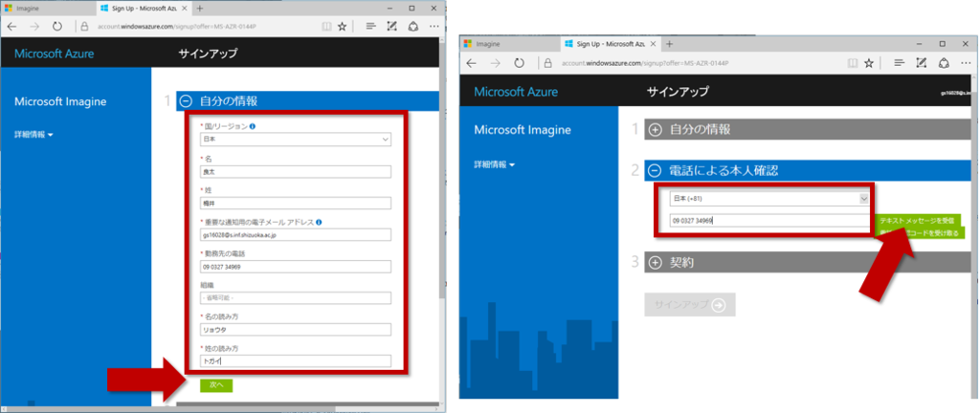Image resolution: width=980 pixels, height=413 pixels.
Task: Close the Sign Up tab in right window
Action: click(x=653, y=44)
